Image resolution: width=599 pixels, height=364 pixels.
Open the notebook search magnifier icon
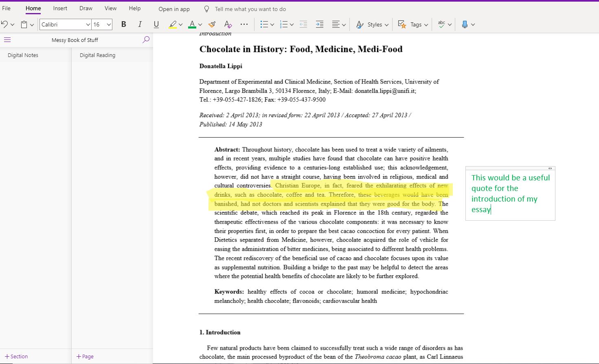coord(146,40)
